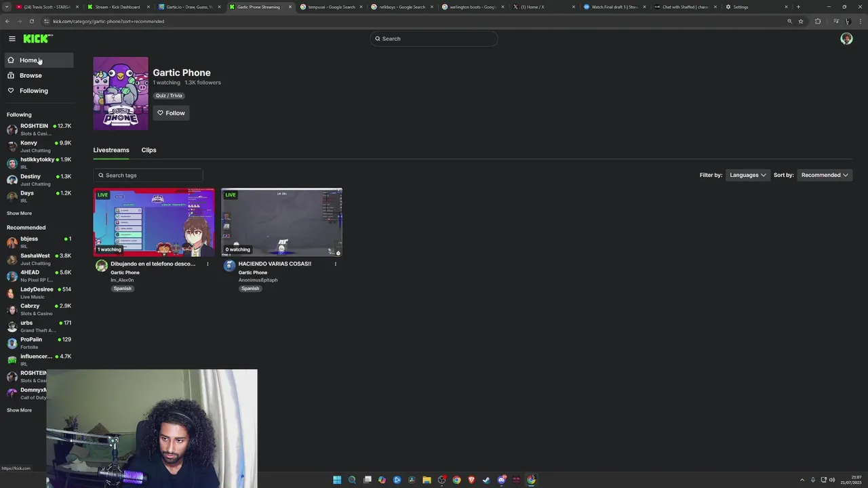Click the Gartic Phone category cover image

121,94
